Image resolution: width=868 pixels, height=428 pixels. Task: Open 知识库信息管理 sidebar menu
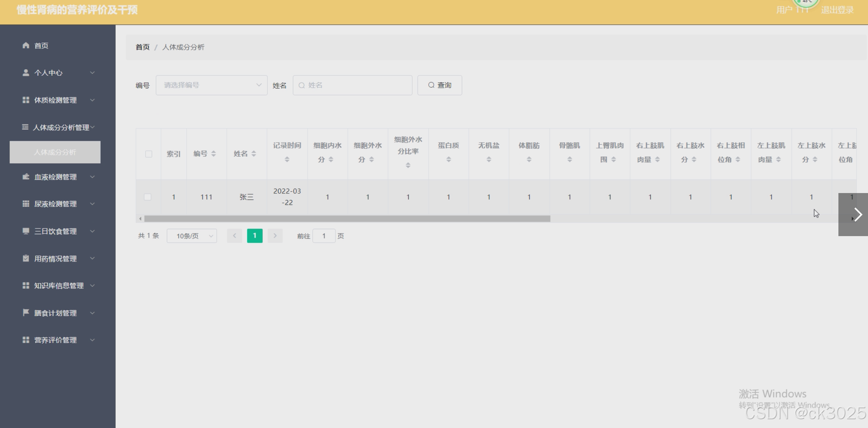coord(59,286)
